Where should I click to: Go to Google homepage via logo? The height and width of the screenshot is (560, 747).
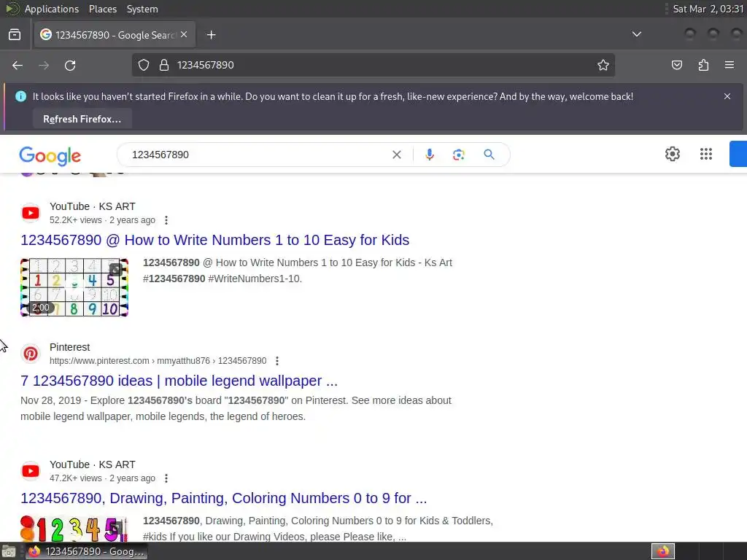(x=50, y=156)
